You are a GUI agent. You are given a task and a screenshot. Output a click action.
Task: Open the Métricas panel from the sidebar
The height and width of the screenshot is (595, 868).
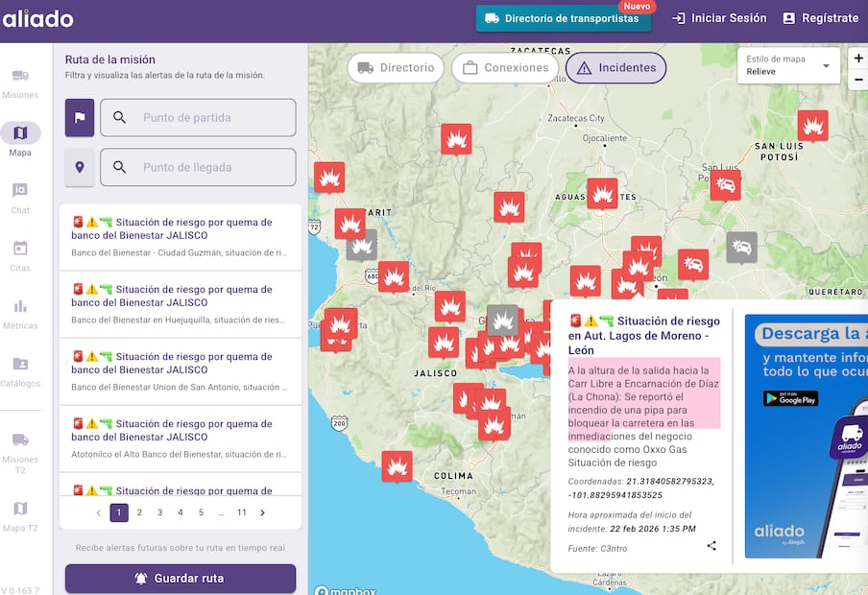click(x=20, y=307)
